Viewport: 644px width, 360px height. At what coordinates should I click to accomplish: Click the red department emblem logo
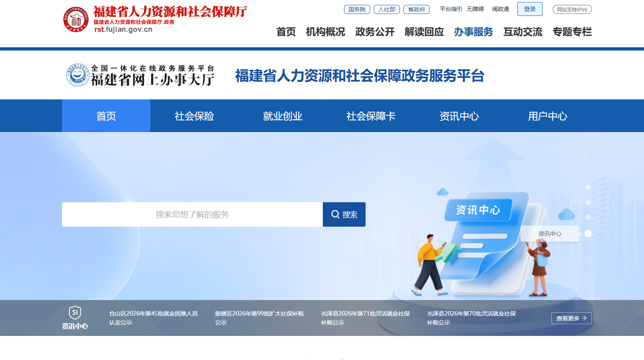(x=76, y=19)
